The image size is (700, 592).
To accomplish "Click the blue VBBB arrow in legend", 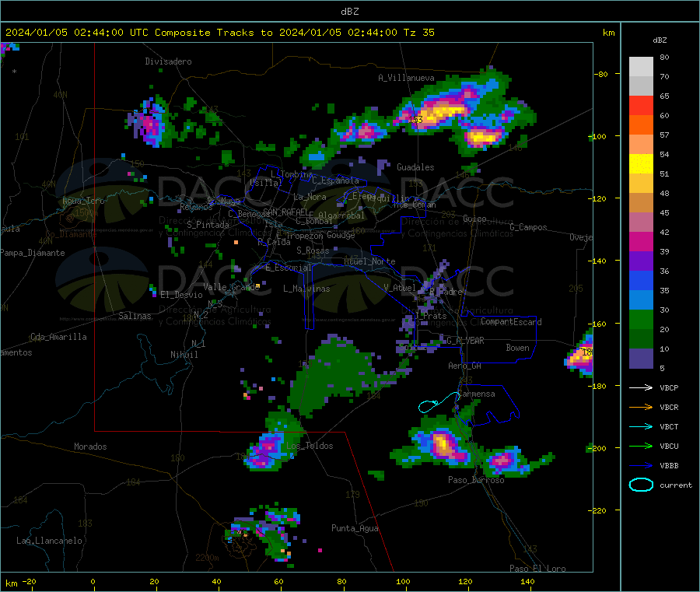I will click(641, 466).
